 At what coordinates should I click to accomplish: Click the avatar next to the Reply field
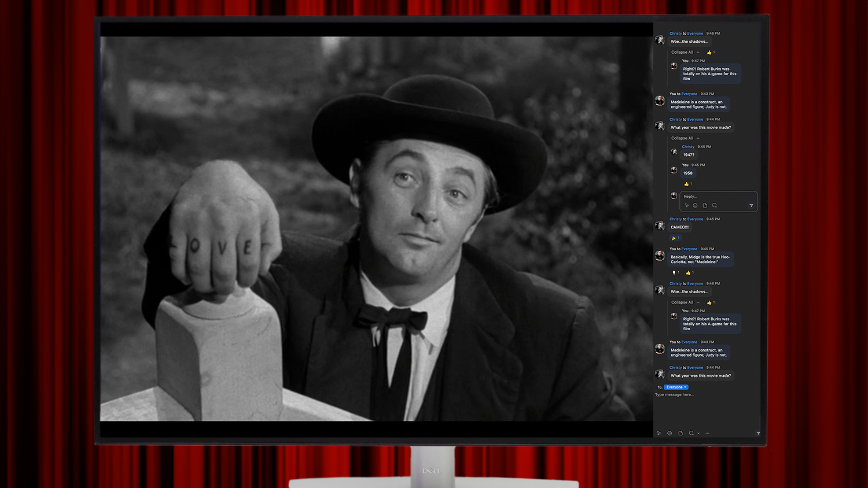click(x=674, y=196)
